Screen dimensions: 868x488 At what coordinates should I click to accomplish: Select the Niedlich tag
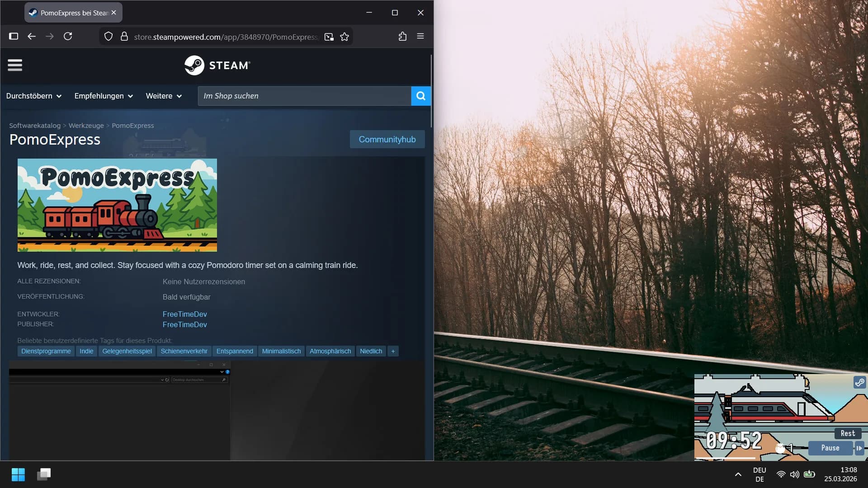[371, 351]
